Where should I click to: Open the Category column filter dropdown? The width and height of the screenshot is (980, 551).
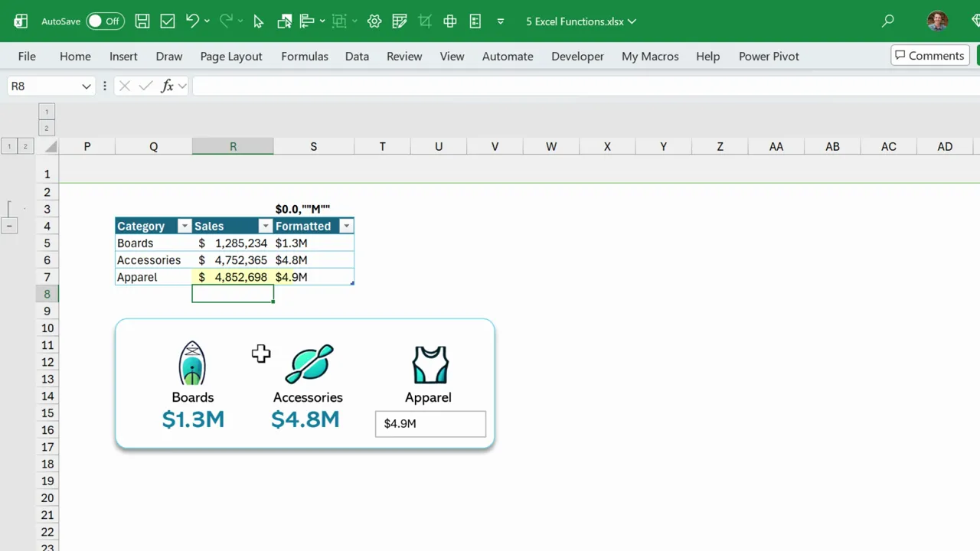(184, 226)
